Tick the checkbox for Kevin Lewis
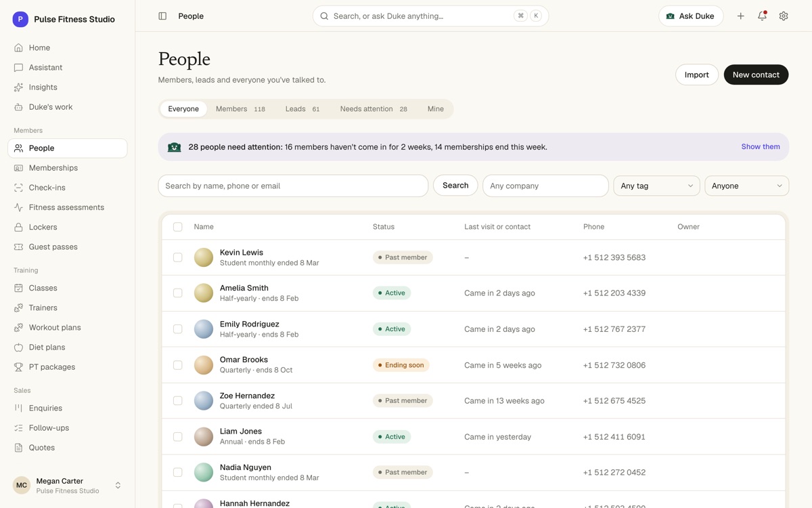 click(x=178, y=257)
